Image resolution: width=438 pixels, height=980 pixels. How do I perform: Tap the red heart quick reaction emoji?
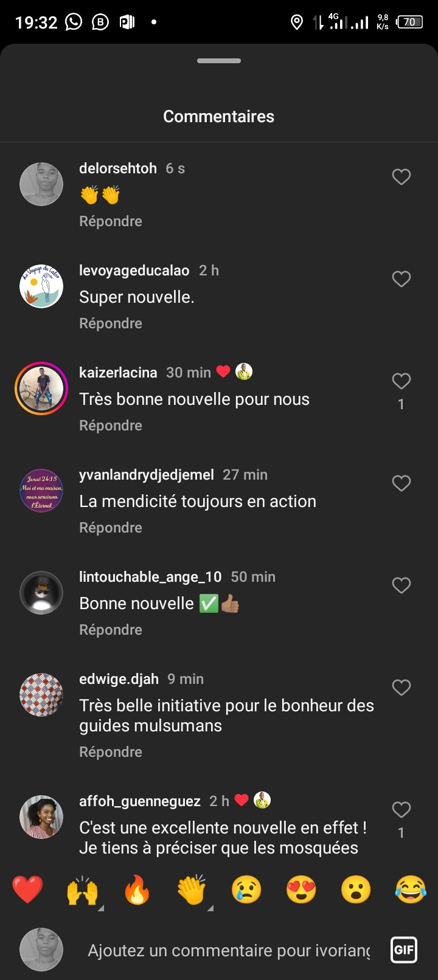28,890
